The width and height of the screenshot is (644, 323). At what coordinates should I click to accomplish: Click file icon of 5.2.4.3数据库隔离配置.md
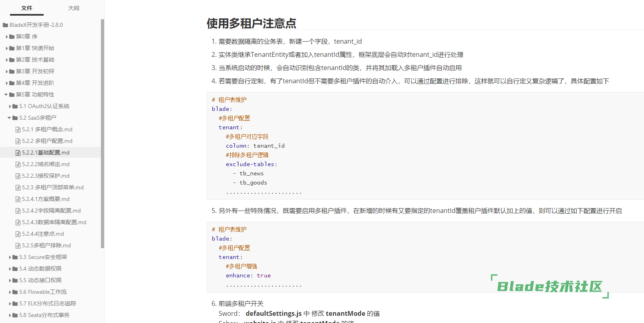(x=18, y=222)
